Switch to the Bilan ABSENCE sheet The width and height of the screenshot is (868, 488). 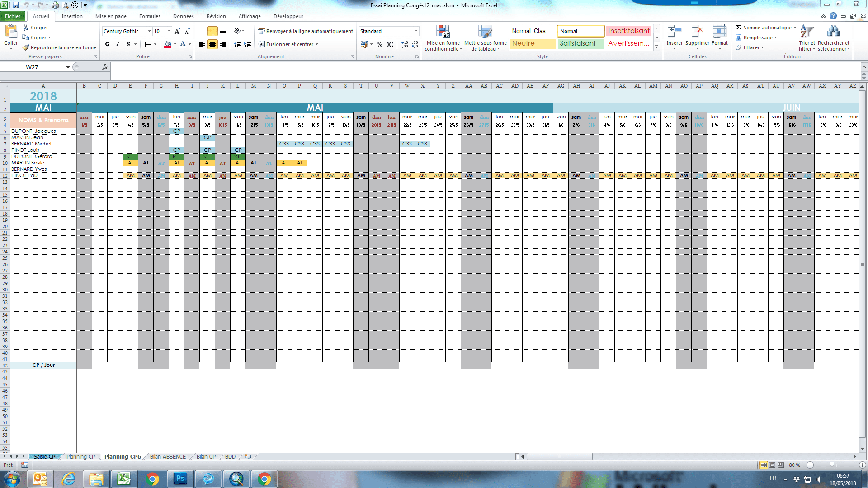click(x=168, y=457)
